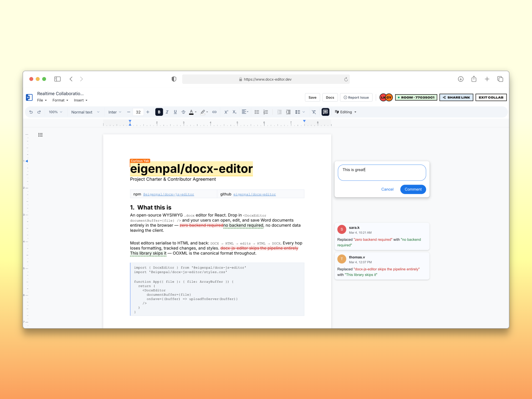The width and height of the screenshot is (532, 399).
Task: Clear formatting from selected text
Action: point(314,112)
